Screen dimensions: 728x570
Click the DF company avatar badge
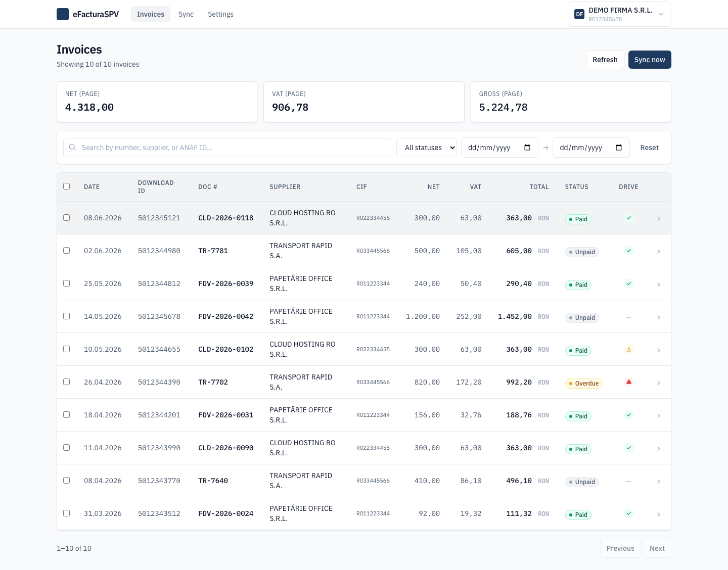(x=579, y=14)
